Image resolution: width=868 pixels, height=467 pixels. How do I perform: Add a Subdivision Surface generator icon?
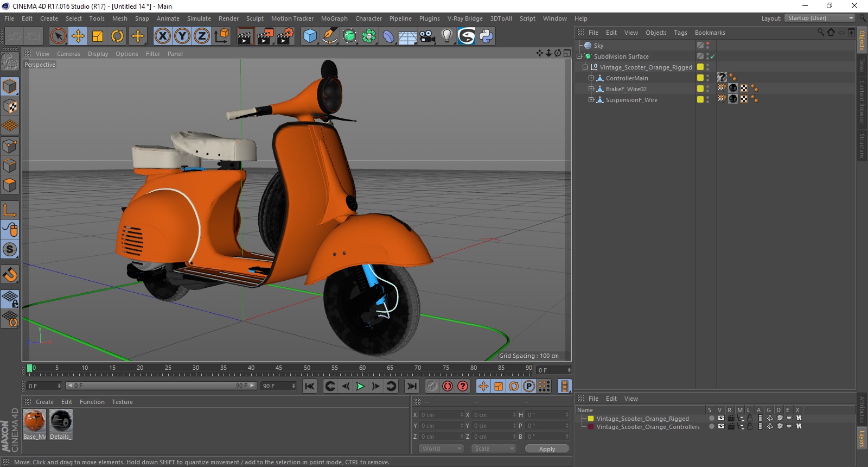coord(349,36)
